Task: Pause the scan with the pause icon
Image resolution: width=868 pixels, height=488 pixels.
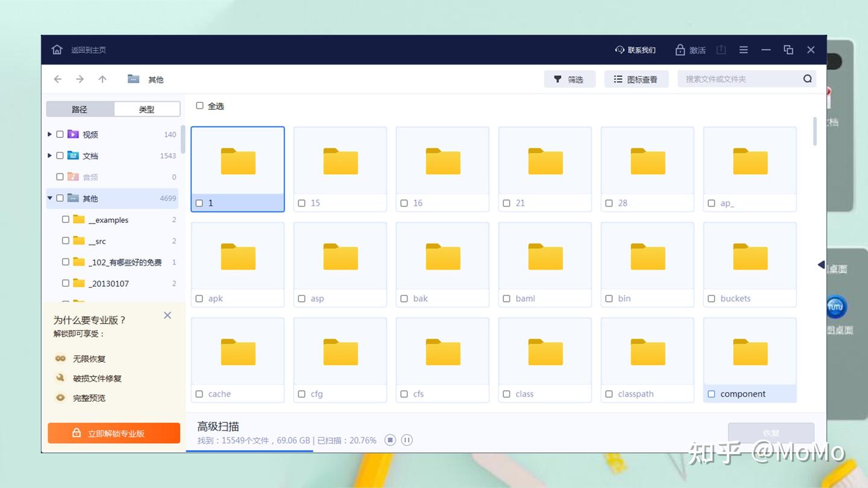Action: pyautogui.click(x=407, y=440)
